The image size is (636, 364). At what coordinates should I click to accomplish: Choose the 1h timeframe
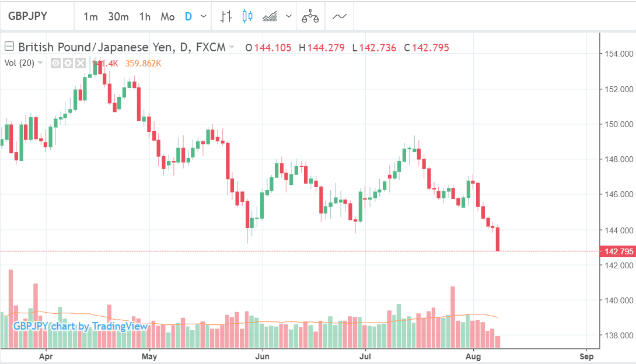[145, 16]
